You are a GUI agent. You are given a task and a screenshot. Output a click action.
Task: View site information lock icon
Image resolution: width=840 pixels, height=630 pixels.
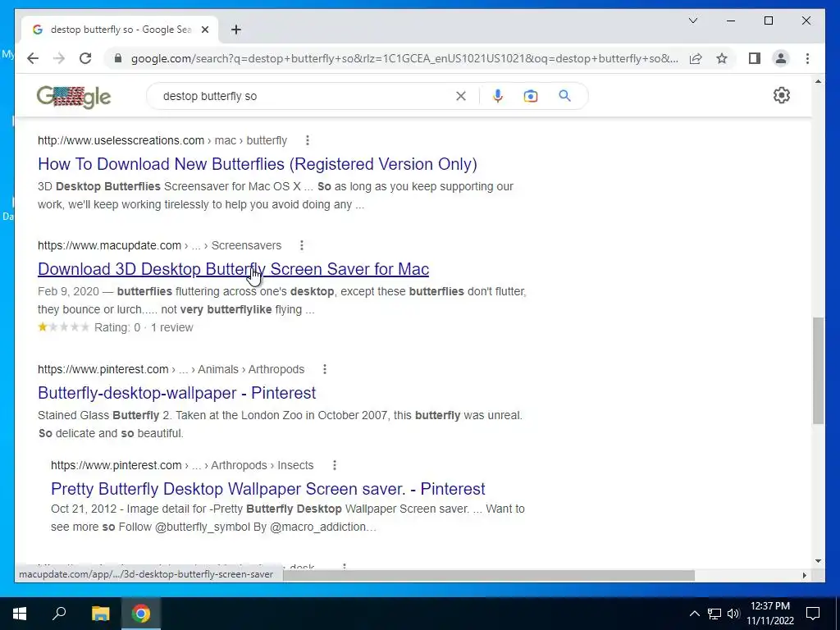pos(118,58)
